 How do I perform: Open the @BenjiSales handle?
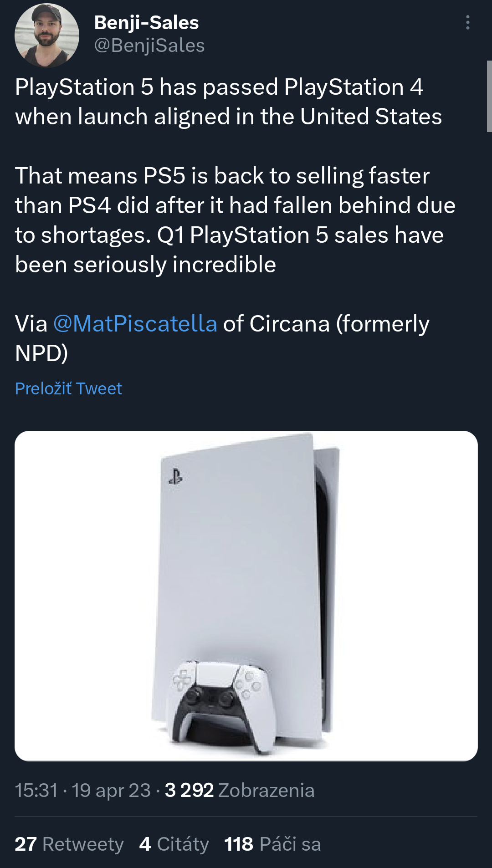149,46
